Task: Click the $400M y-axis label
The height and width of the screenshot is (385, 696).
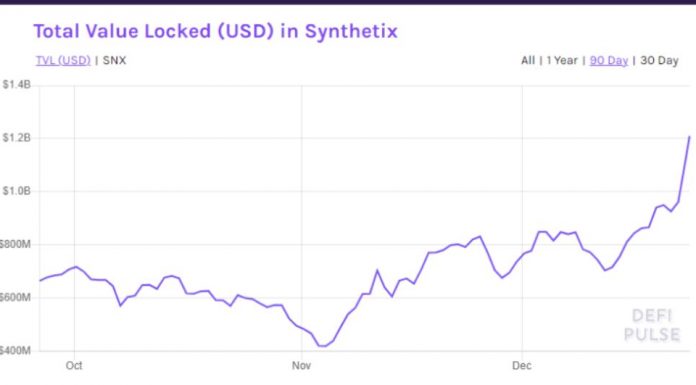Action: (x=15, y=350)
